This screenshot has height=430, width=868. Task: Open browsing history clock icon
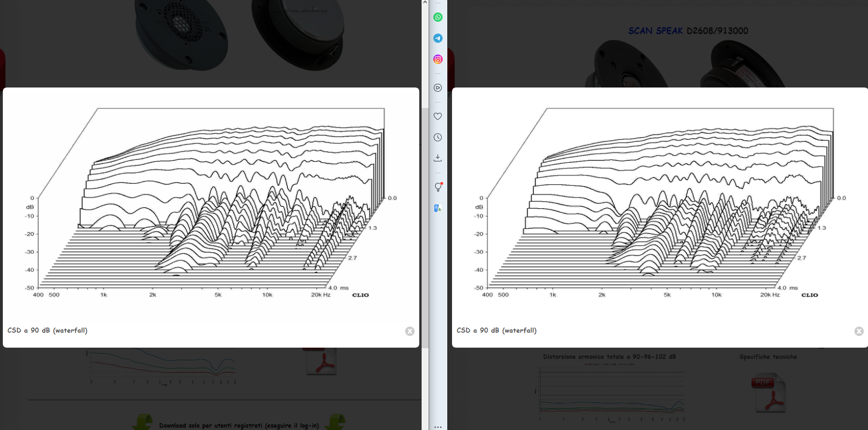point(438,137)
